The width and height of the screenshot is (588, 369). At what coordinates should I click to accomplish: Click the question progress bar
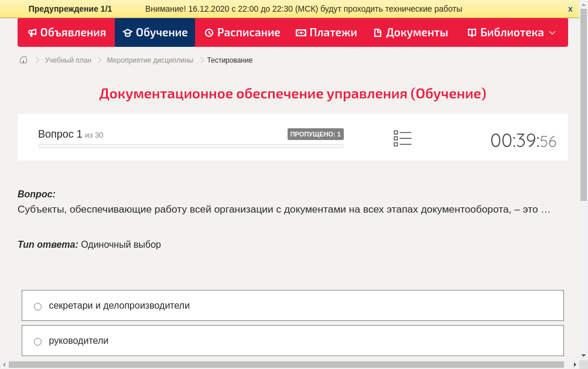pyautogui.click(x=190, y=146)
